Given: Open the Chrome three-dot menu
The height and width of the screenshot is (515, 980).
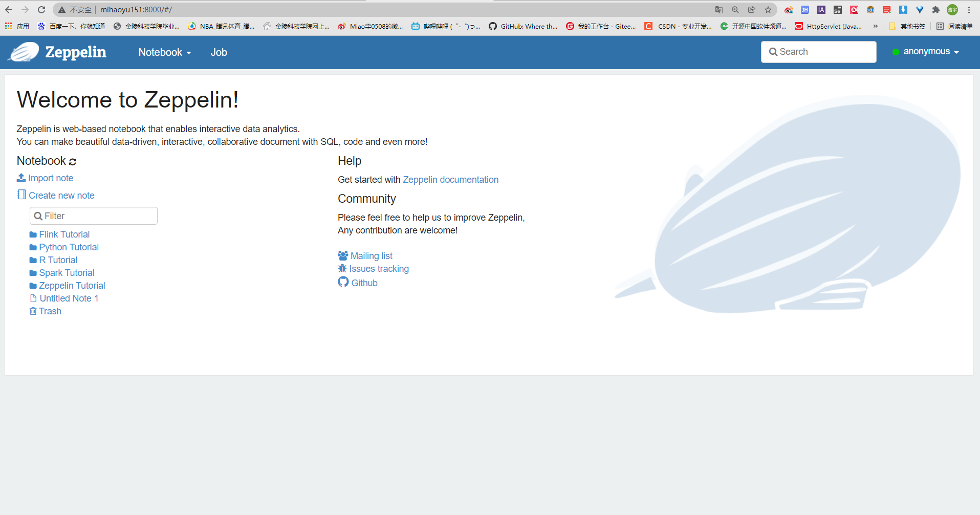Looking at the screenshot, I should coord(969,10).
